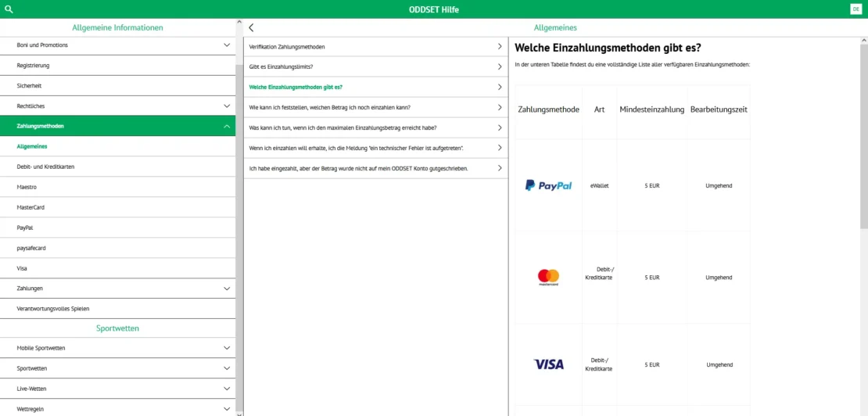Open technischer Fehler aufgetreten article
Viewport: 868px width, 416px height.
coord(376,148)
